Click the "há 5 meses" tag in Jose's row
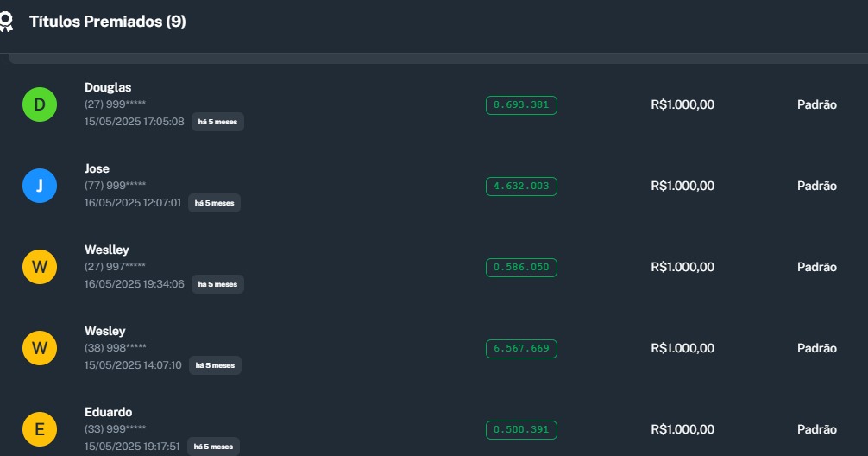The height and width of the screenshot is (456, 868). click(214, 203)
